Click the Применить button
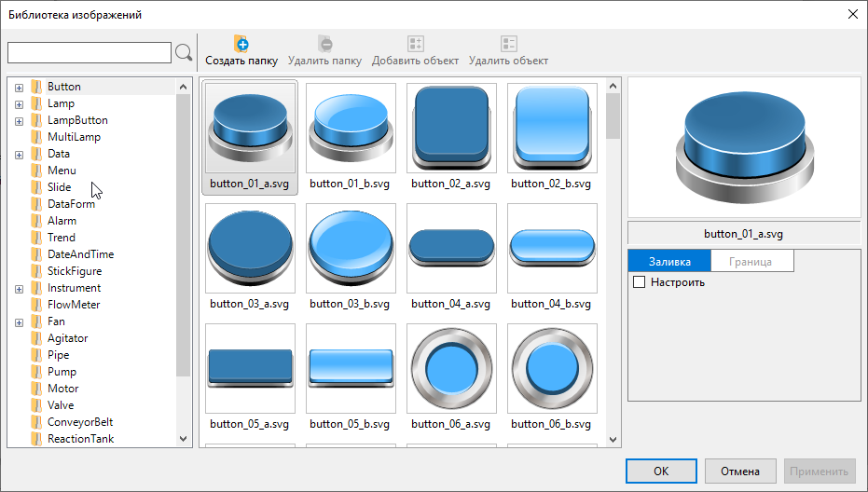 [819, 471]
